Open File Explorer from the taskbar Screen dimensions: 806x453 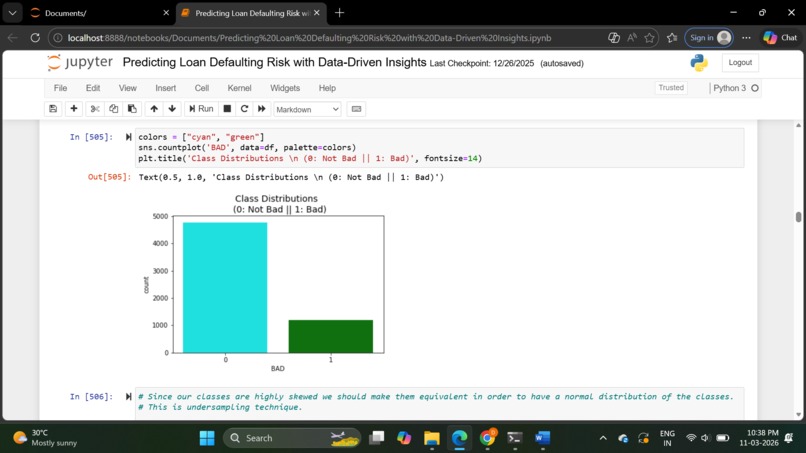[x=432, y=438]
